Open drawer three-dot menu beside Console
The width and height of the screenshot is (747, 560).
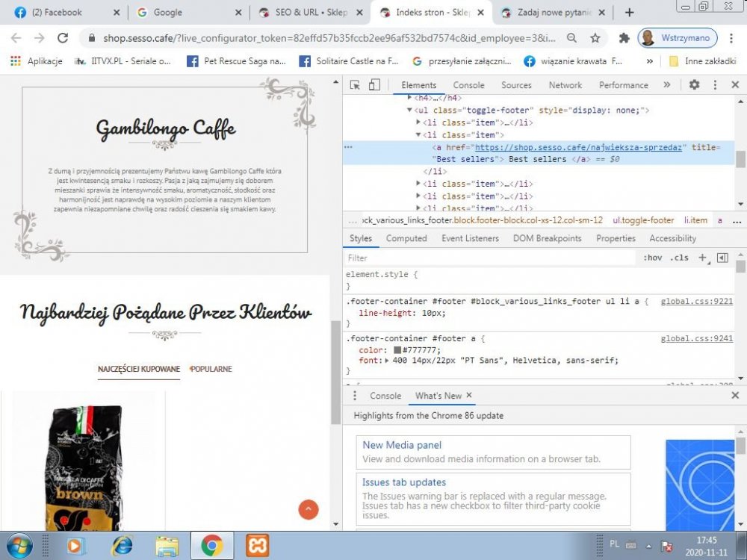point(354,396)
